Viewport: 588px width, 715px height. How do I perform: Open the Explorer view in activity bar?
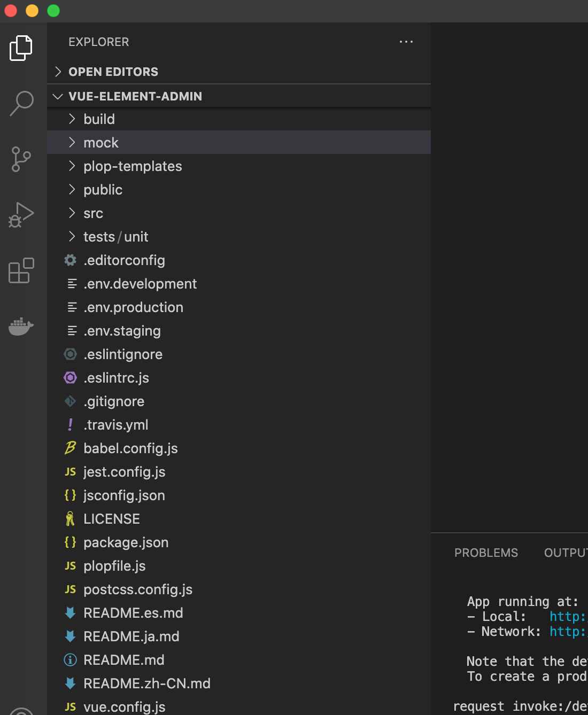click(x=21, y=48)
